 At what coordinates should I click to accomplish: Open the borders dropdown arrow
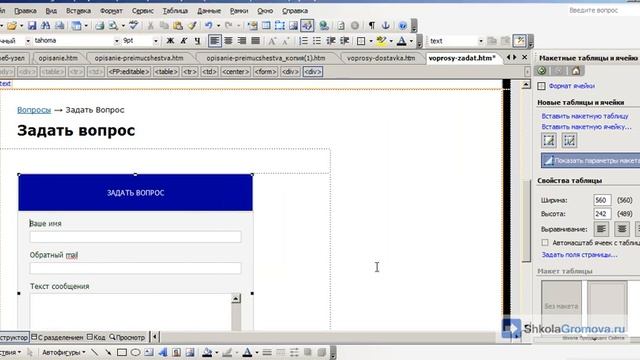[x=371, y=41]
